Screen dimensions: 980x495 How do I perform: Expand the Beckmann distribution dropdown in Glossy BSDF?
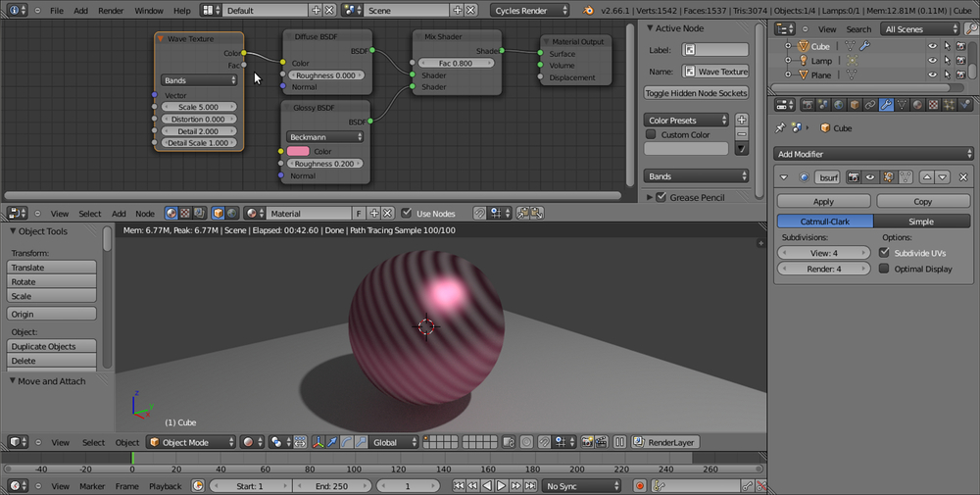[x=325, y=137]
